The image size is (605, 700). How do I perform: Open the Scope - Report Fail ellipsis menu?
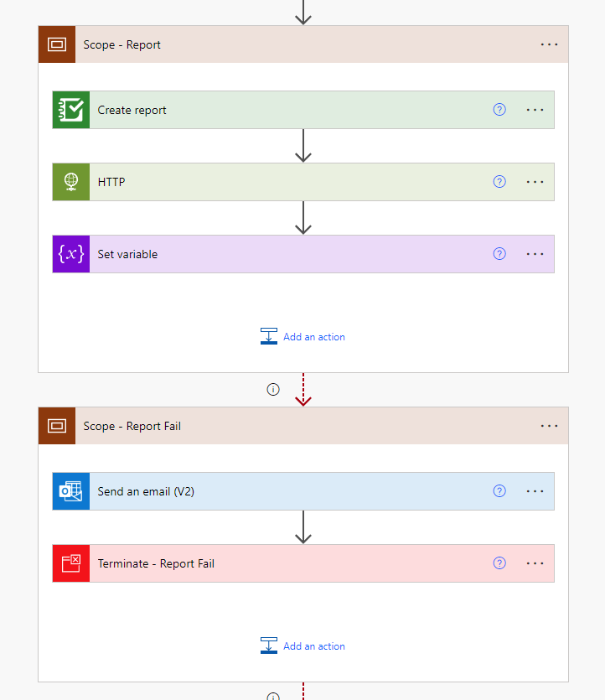(x=549, y=426)
